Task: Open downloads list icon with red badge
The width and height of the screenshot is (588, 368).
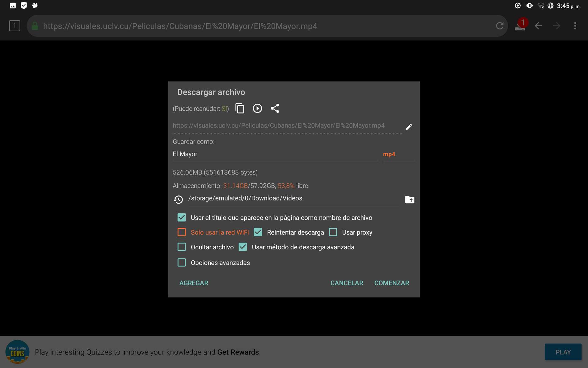Action: click(521, 25)
